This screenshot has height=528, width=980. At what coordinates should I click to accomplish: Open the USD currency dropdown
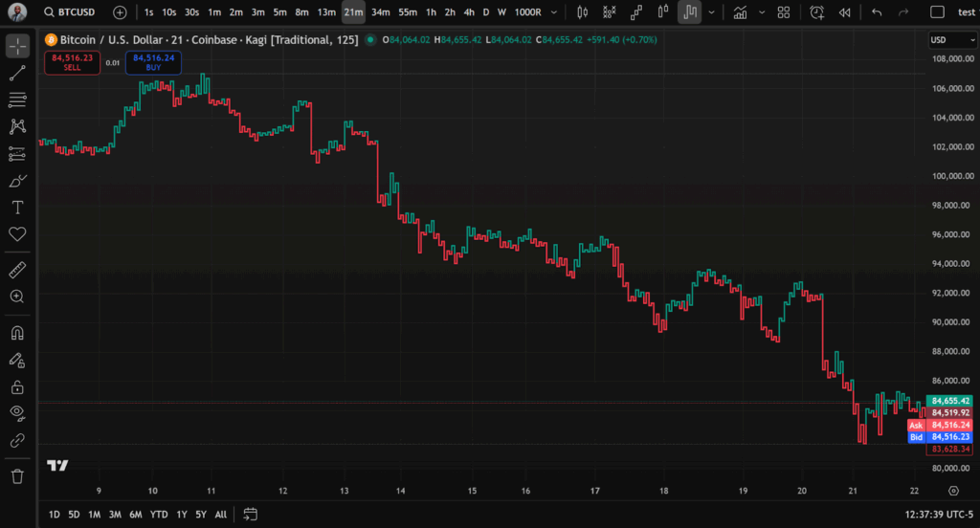(952, 40)
